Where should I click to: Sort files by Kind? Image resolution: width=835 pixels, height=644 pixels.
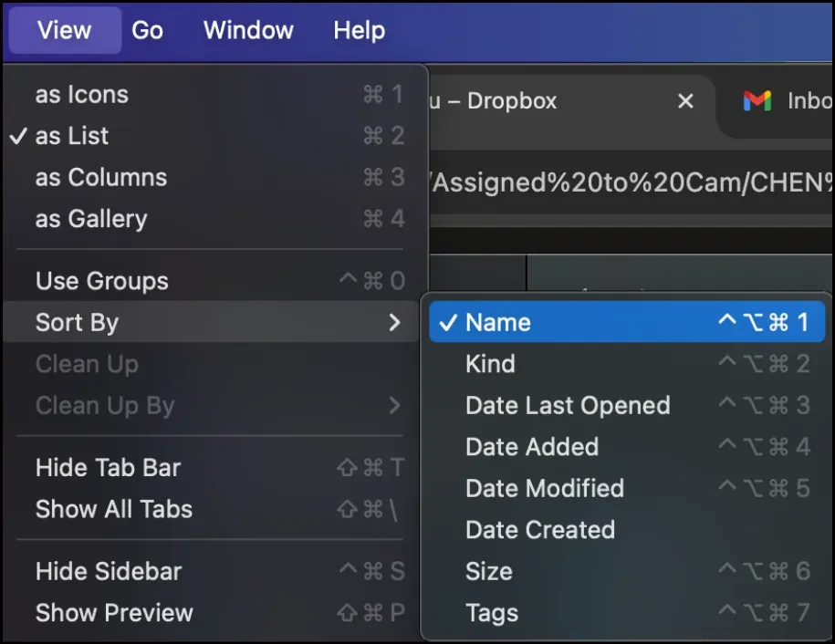pos(491,363)
